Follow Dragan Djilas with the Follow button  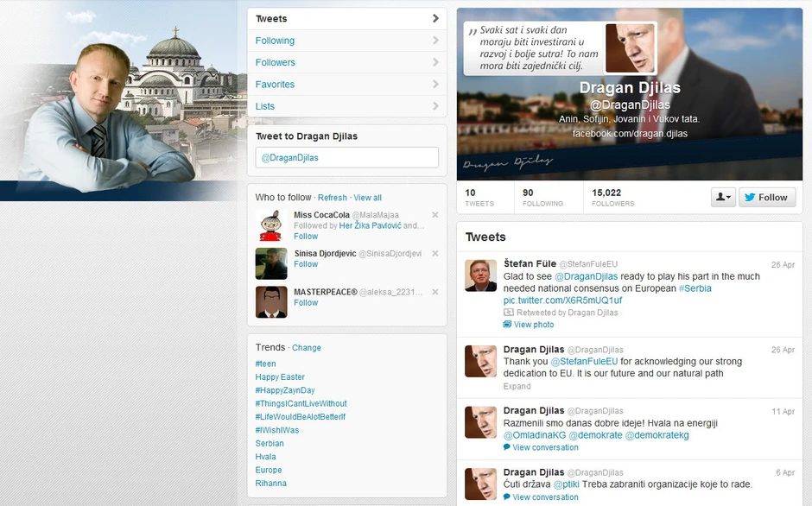point(766,197)
